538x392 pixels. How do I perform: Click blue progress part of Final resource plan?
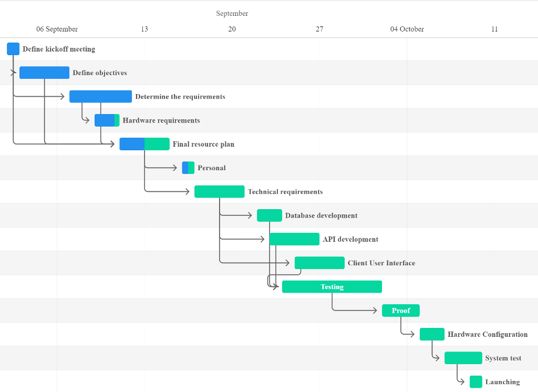coord(132,144)
